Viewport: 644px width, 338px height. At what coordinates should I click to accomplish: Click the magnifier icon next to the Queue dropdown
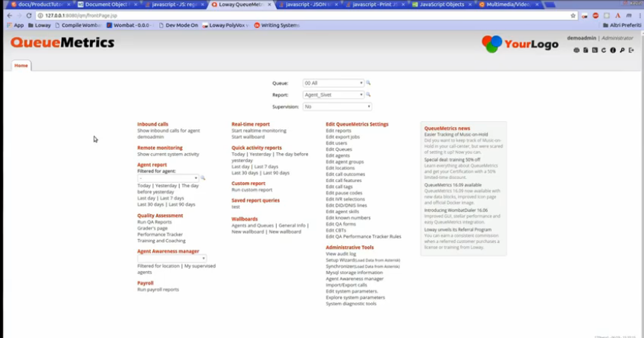(x=368, y=83)
